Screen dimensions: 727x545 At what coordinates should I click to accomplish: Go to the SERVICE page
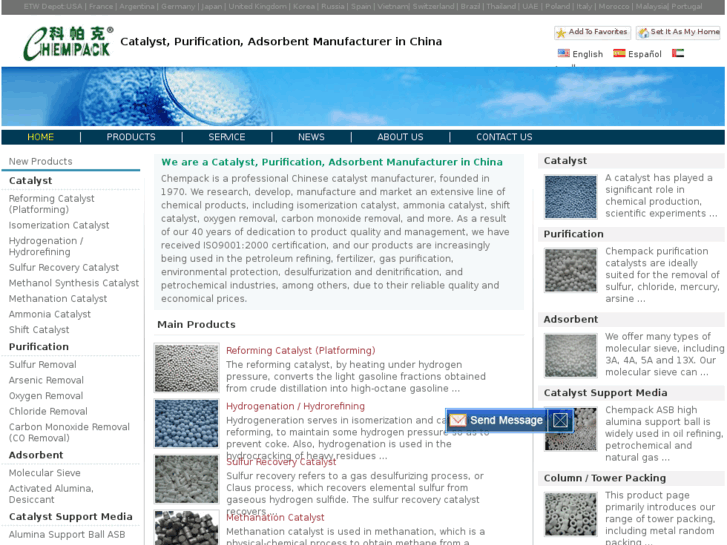(227, 137)
